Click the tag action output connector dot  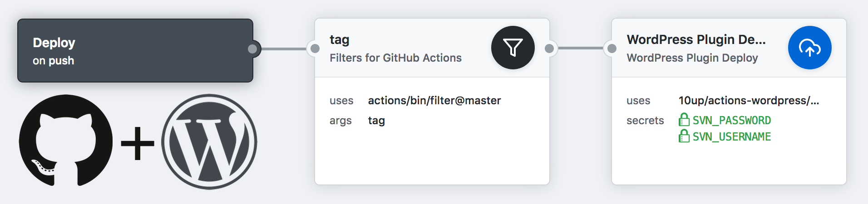tap(549, 48)
